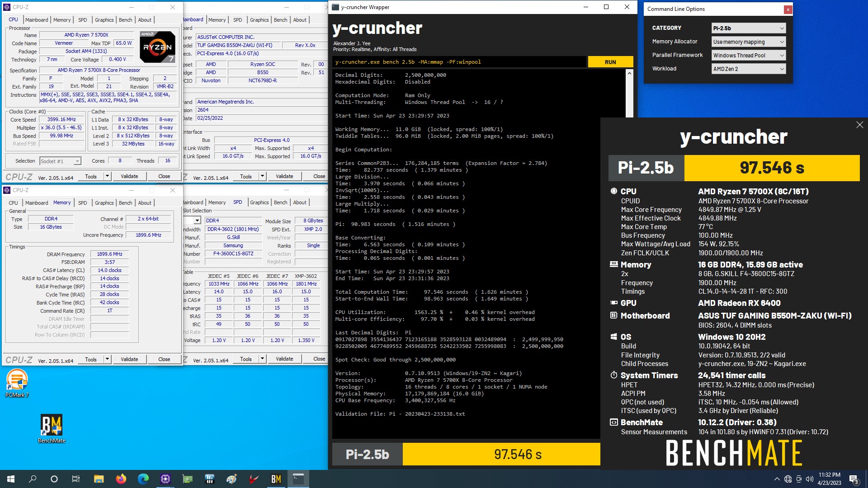Open the Paint palette app on the taskbar
Image resolution: width=868 pixels, height=488 pixels.
(231, 479)
